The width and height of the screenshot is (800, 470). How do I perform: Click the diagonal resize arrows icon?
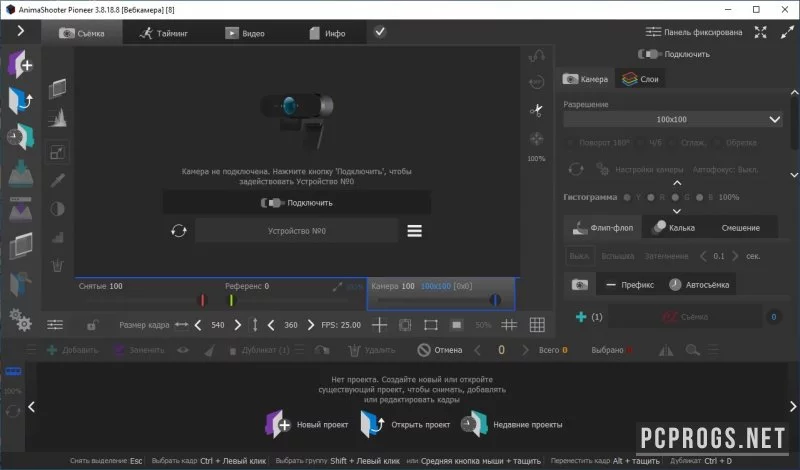click(x=787, y=32)
